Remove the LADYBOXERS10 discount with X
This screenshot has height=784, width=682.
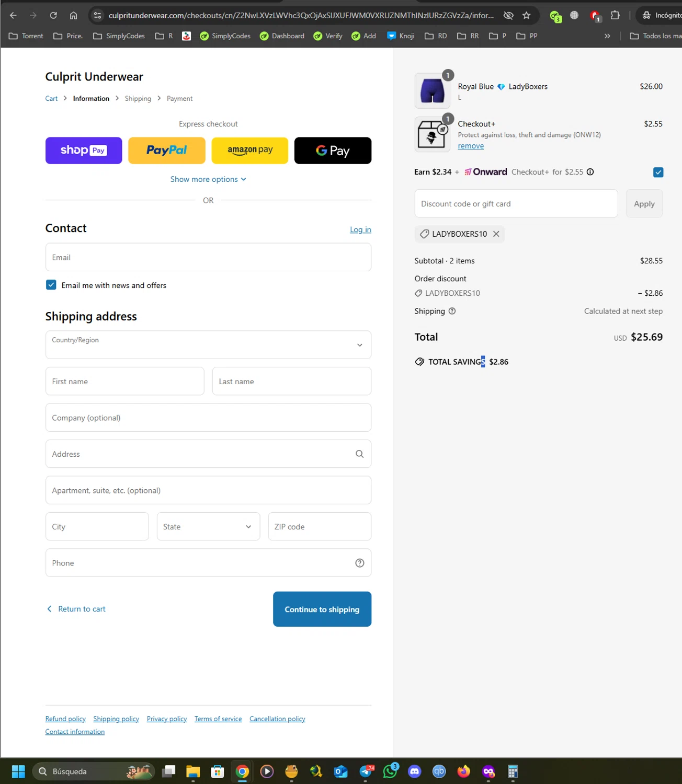pyautogui.click(x=496, y=234)
